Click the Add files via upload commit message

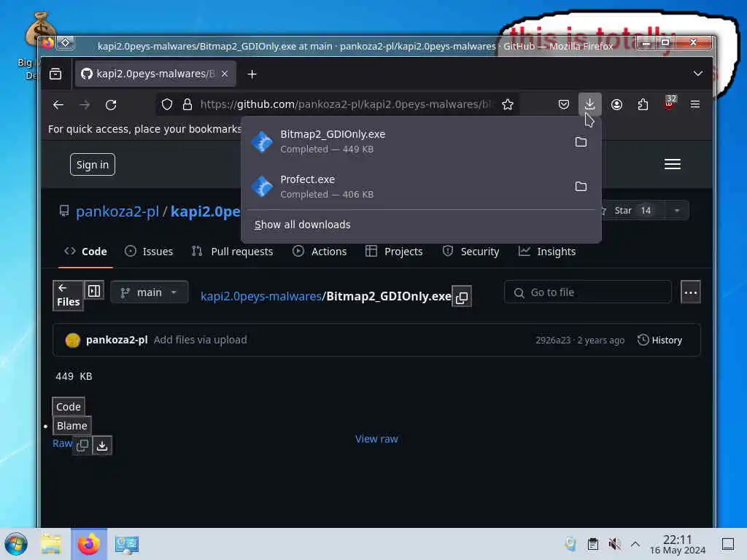pyautogui.click(x=200, y=340)
